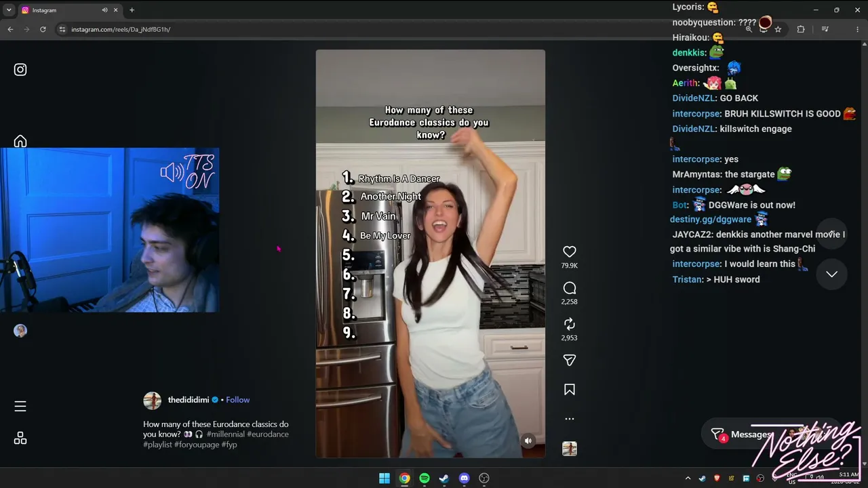Go to the Home feed icon
868x488 pixels.
20,141
